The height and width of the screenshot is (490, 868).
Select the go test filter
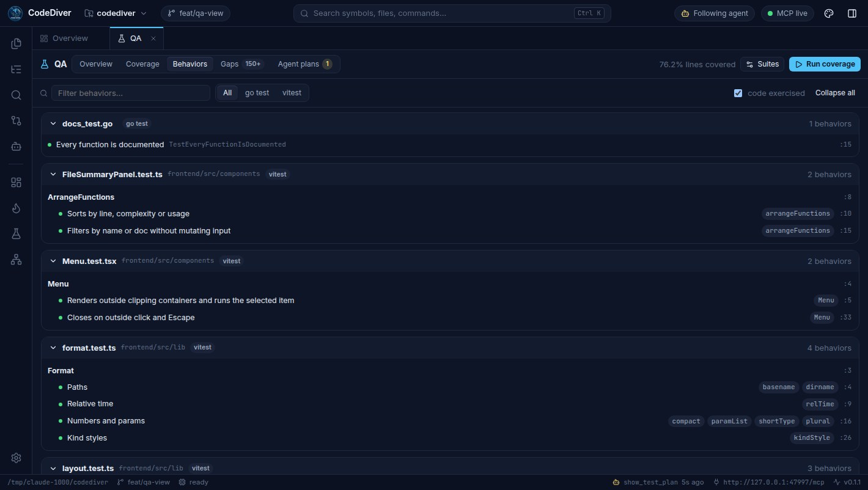point(257,93)
